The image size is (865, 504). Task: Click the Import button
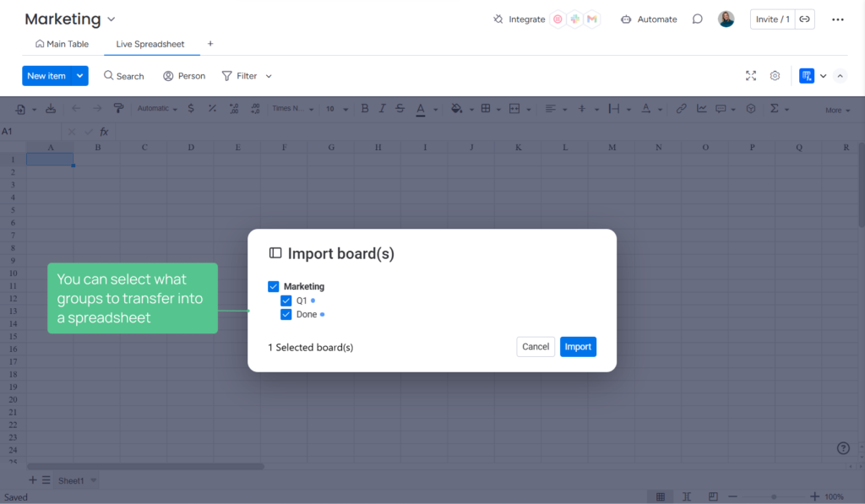tap(578, 346)
